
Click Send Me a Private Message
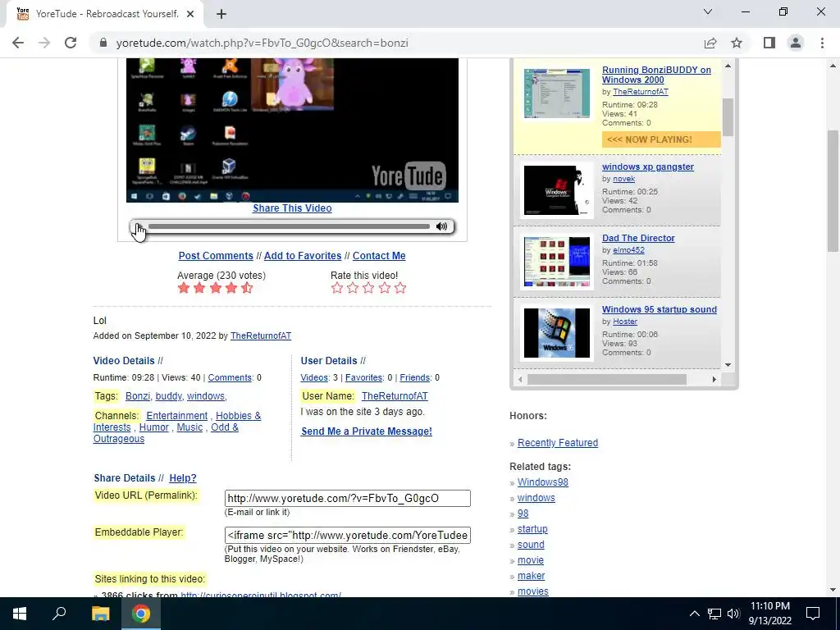367,431
